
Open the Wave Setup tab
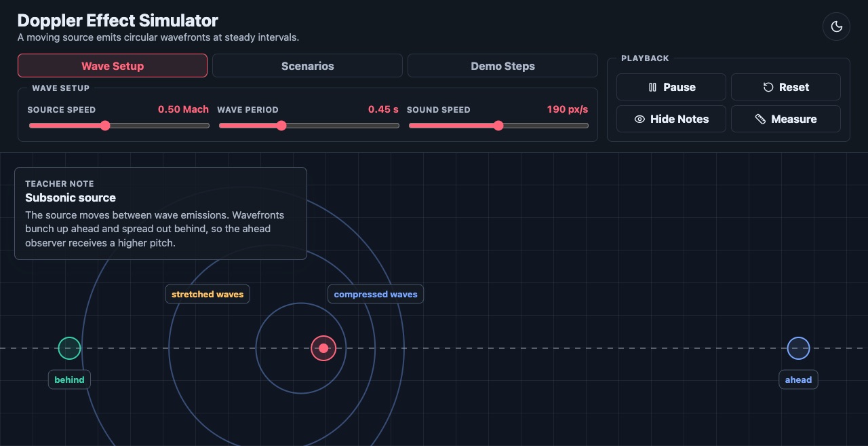[113, 66]
